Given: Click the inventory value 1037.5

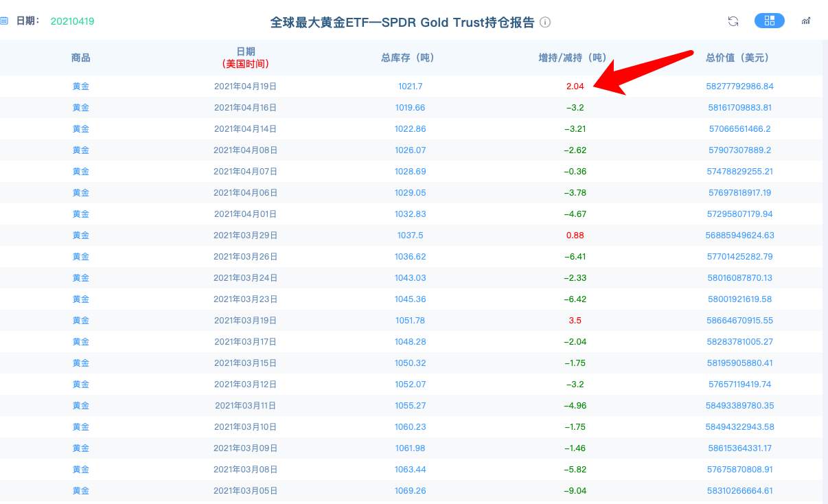Looking at the screenshot, I should (x=410, y=236).
